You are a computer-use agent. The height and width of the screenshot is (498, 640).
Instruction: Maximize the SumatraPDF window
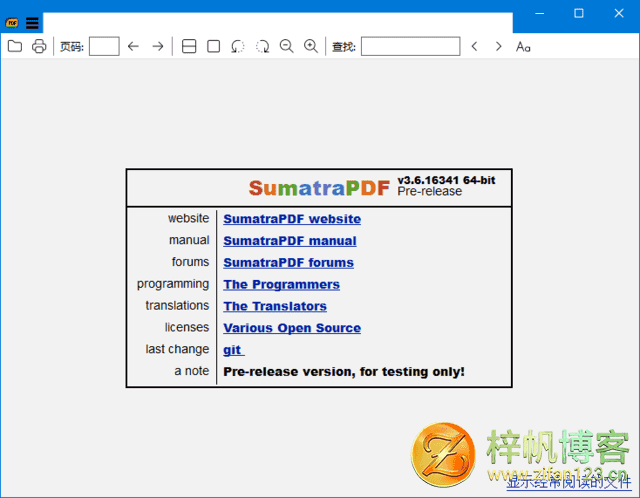tap(579, 13)
